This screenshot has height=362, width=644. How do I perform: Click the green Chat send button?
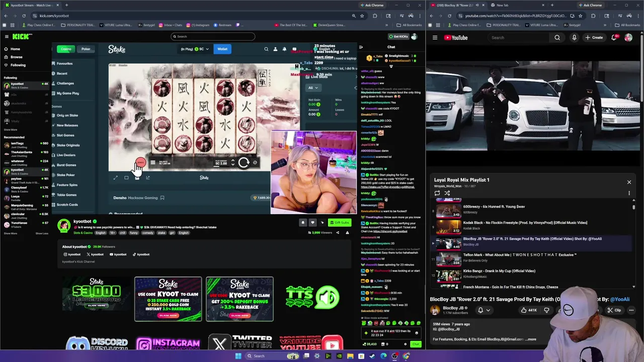point(415,344)
